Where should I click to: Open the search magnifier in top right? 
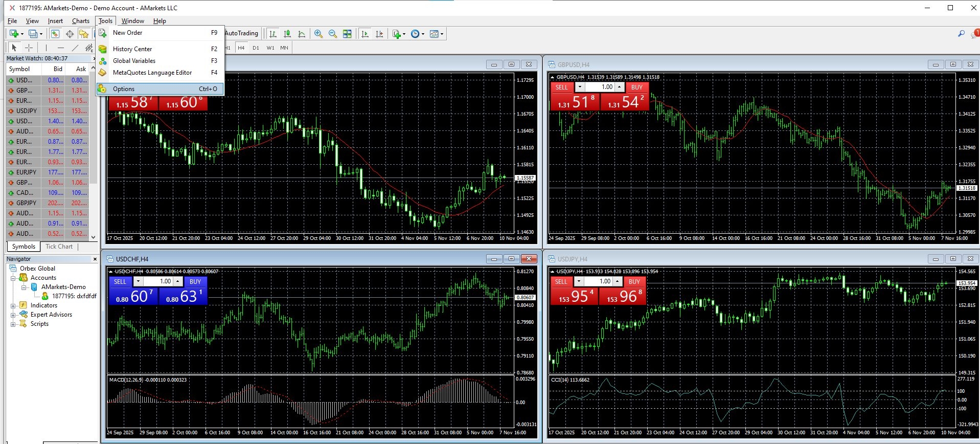961,34
